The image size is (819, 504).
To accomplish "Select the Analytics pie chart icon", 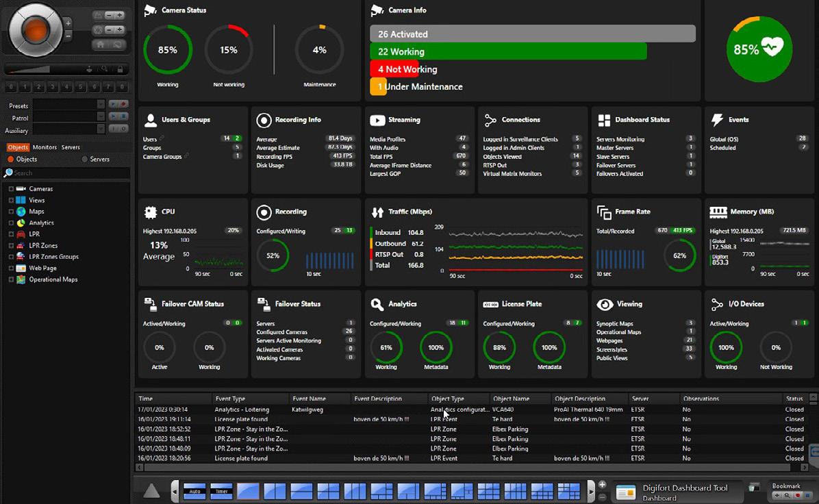I will tap(21, 223).
